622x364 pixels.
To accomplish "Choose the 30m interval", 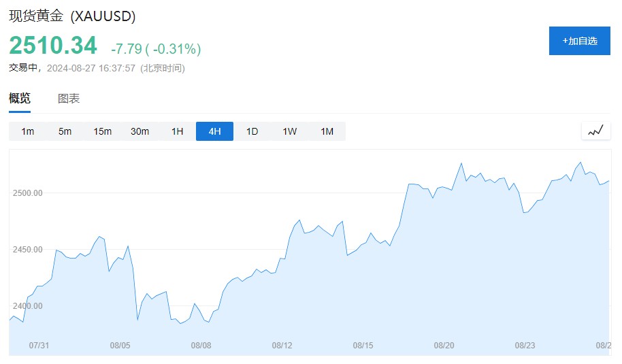I will pyautogui.click(x=140, y=131).
